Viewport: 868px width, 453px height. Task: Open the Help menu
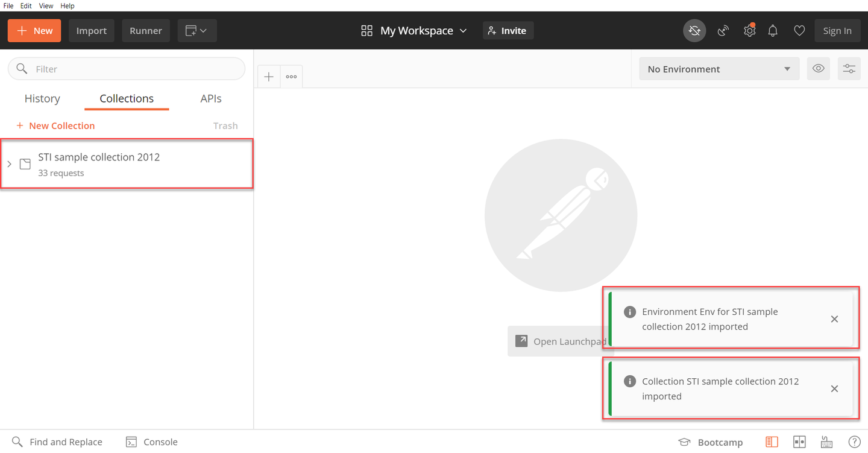pyautogui.click(x=68, y=5)
